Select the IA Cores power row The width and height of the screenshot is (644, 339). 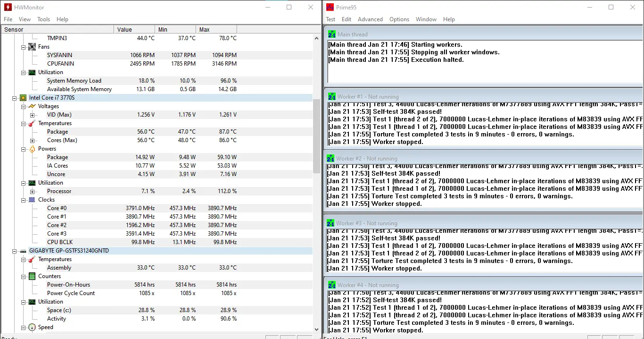[156, 166]
